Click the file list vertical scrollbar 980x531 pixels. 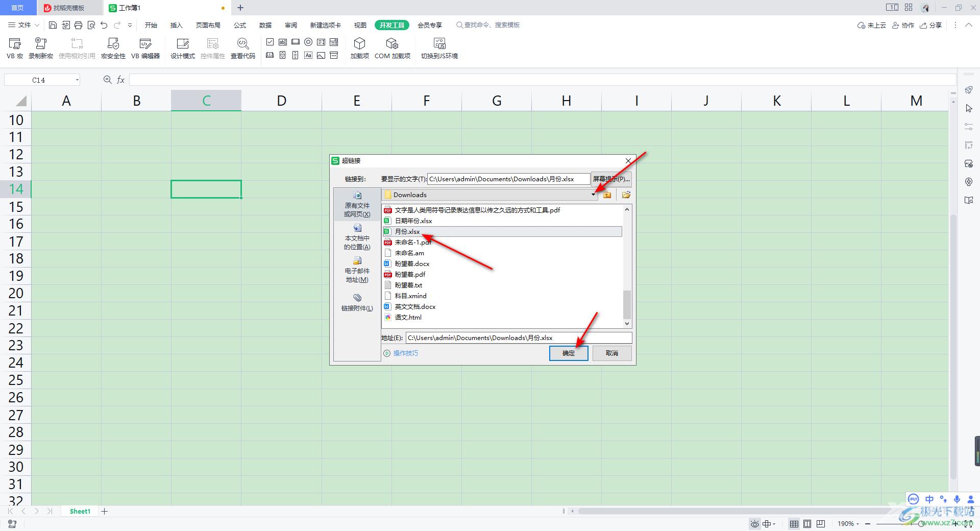(627, 304)
